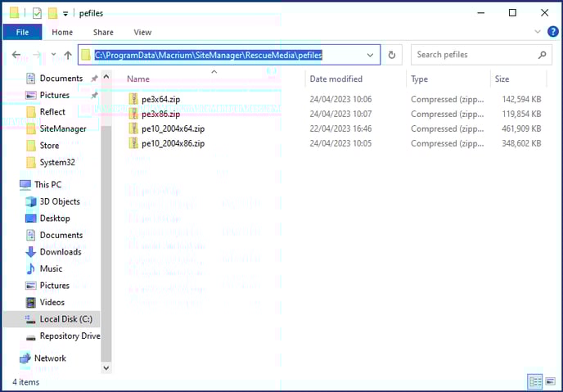Select Local Disk (C:) in navigation pane
The width and height of the screenshot is (563, 392).
[x=70, y=319]
